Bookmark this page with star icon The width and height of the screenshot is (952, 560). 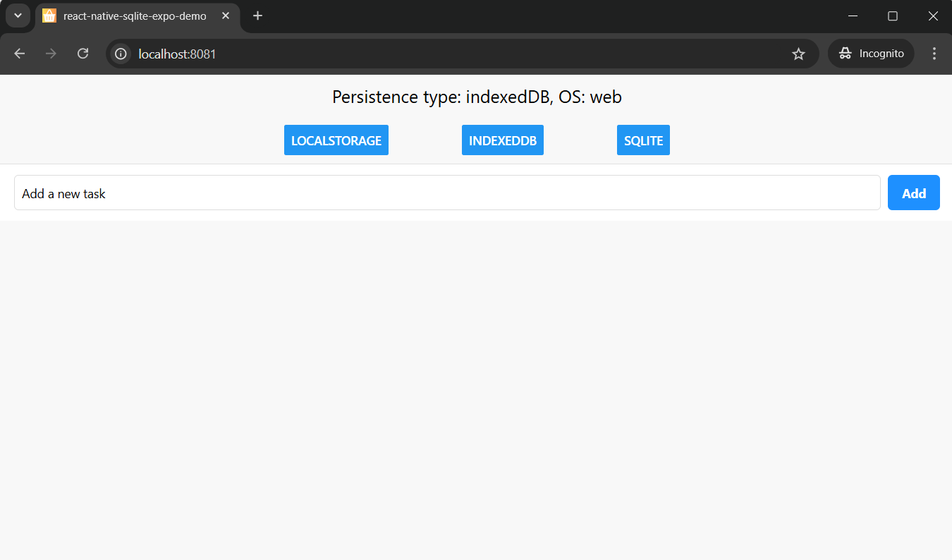point(798,54)
